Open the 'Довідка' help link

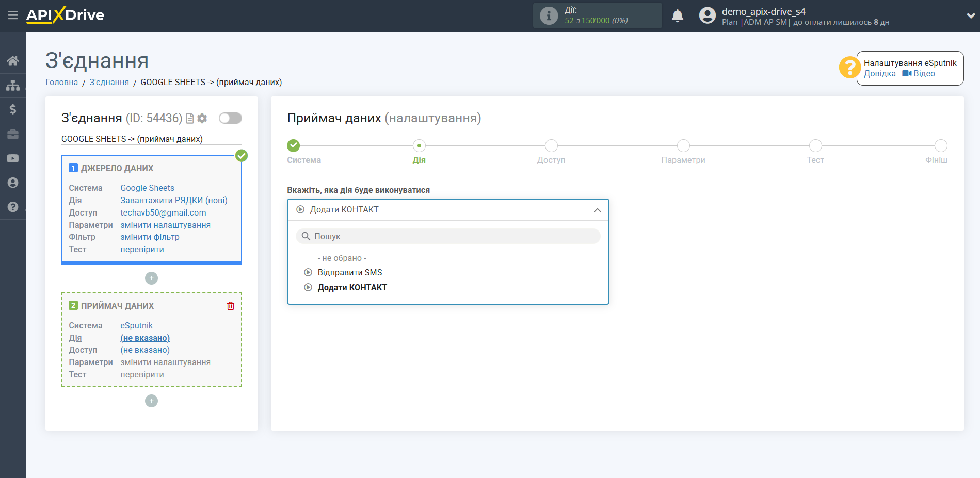click(x=880, y=74)
